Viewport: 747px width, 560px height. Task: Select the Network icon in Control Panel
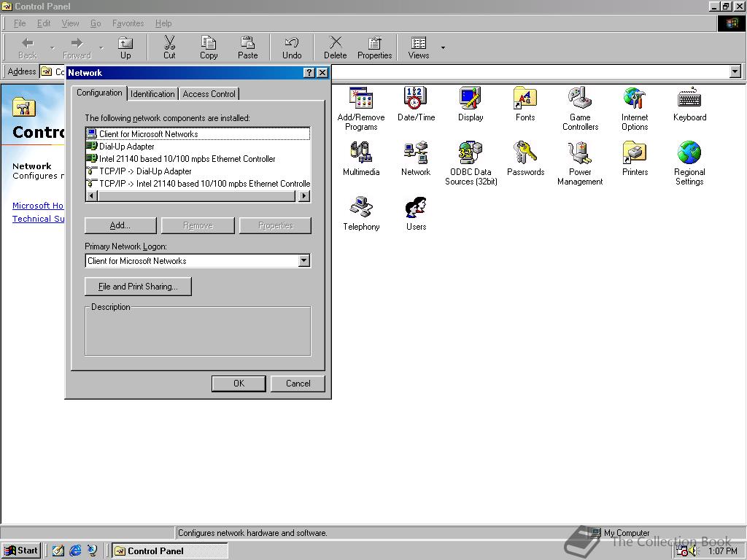coord(415,159)
